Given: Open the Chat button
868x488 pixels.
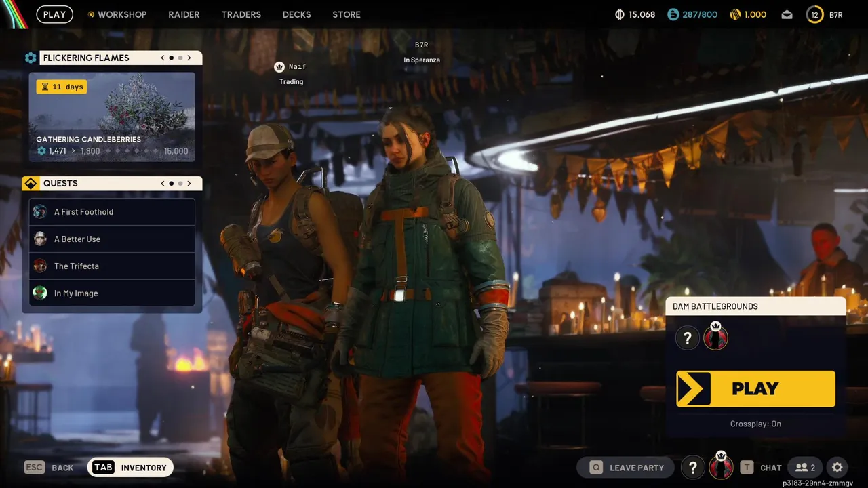Looking at the screenshot, I should [x=761, y=467].
